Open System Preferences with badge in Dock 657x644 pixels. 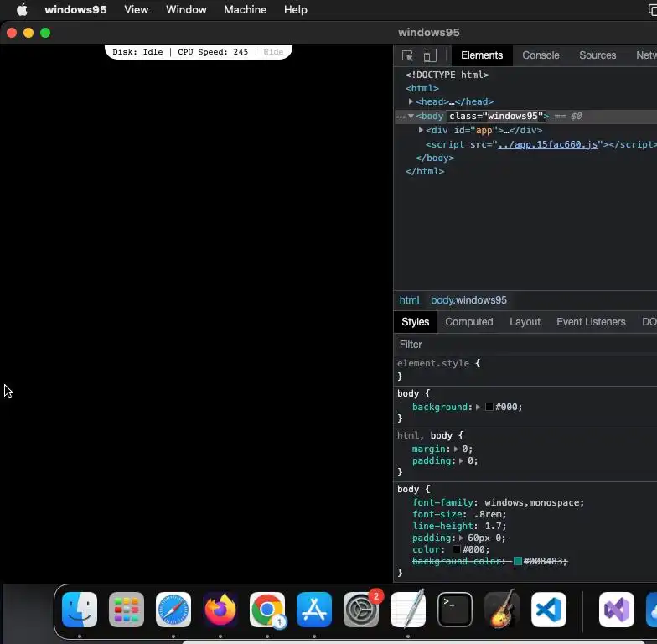pos(361,609)
